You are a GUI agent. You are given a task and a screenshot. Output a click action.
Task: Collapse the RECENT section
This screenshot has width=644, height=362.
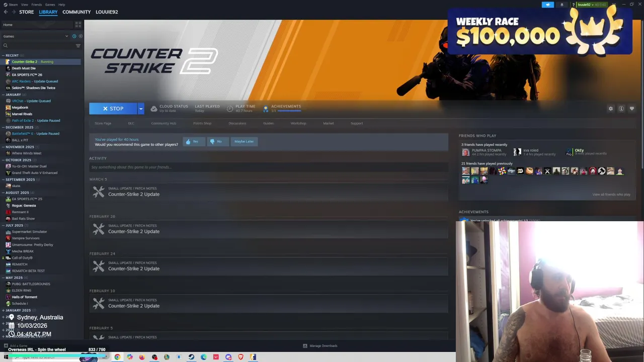pos(3,55)
